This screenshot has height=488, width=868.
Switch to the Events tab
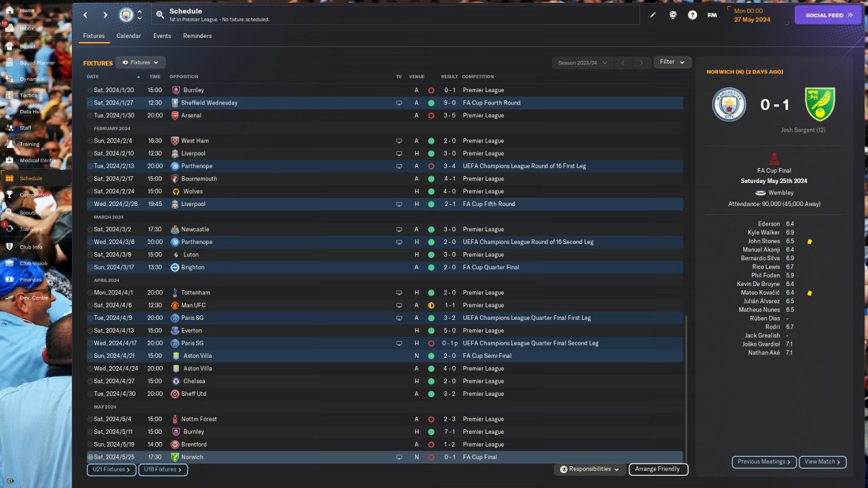(x=162, y=36)
